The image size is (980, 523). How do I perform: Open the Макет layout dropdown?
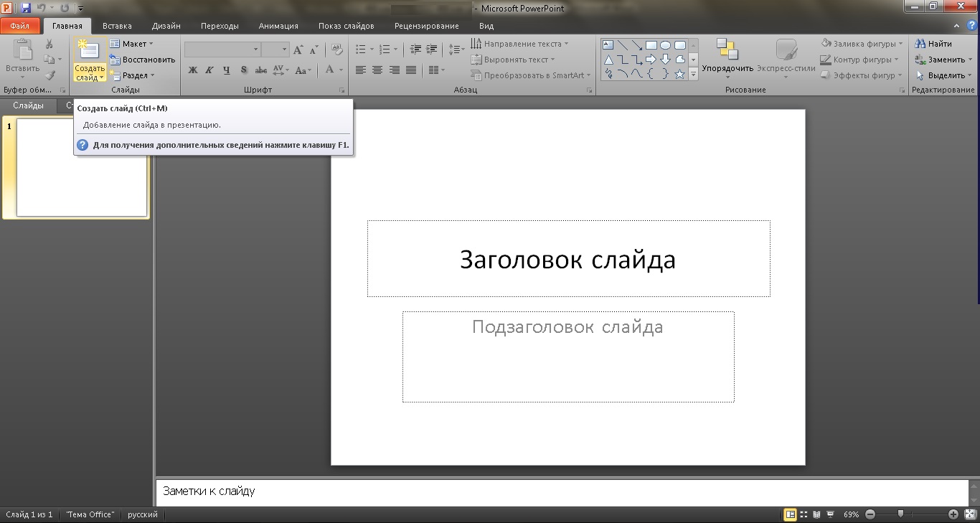click(132, 44)
